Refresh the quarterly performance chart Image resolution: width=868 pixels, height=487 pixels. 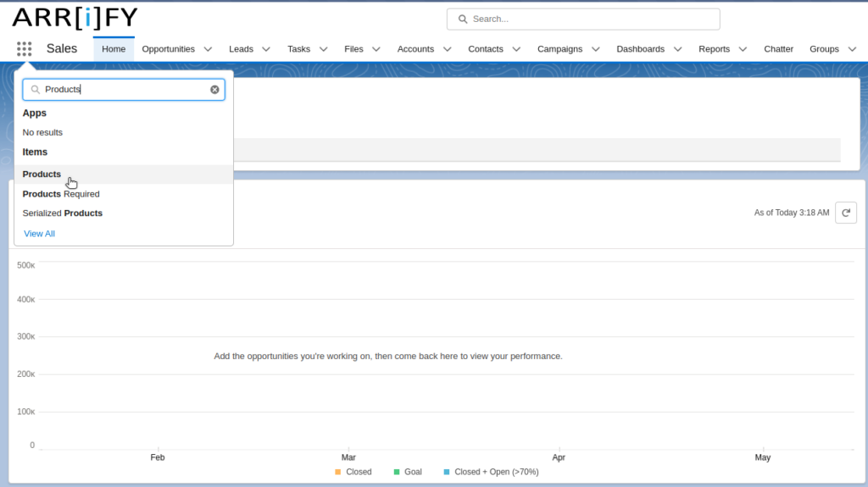point(845,213)
